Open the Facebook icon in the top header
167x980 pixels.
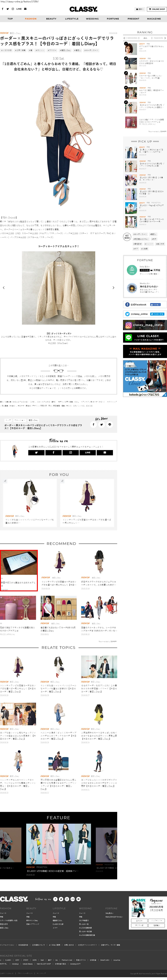point(3,9)
